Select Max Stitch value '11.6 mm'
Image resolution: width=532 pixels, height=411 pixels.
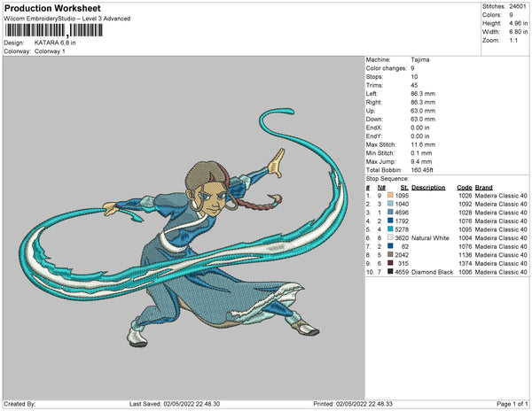[x=423, y=144]
